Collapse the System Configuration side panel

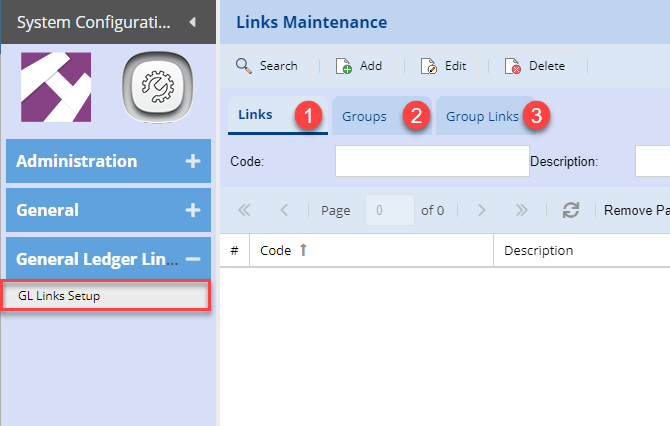(x=192, y=21)
